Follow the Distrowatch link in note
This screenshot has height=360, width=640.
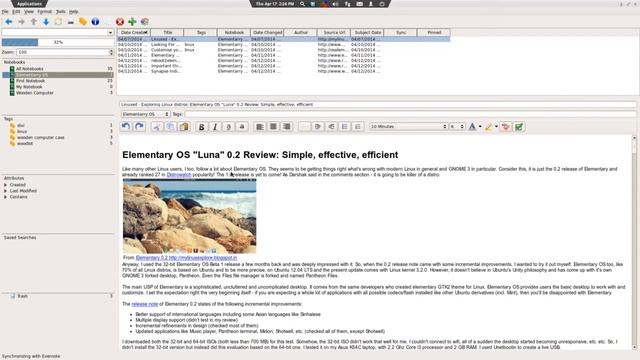(x=179, y=175)
